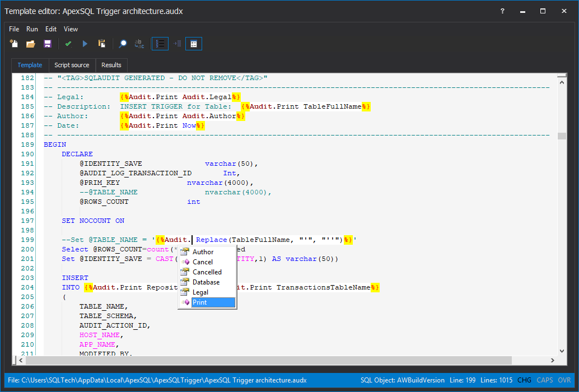
Task: Open Find with the magnifying glass icon
Action: tap(123, 44)
